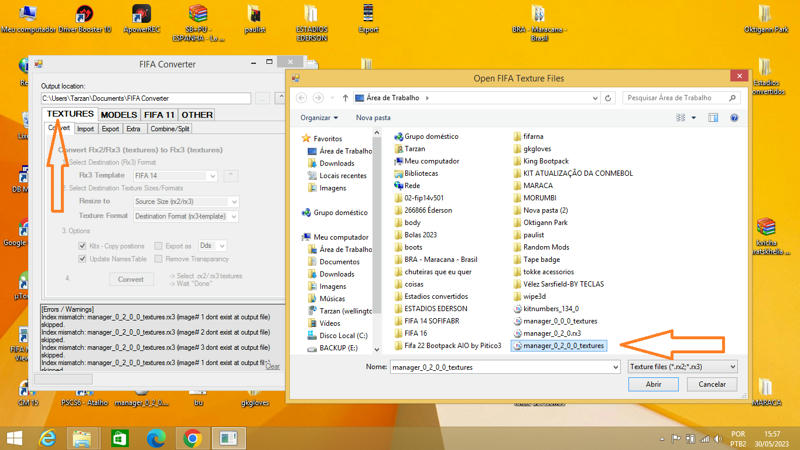Open the view options dropdown arrow

tap(693, 118)
